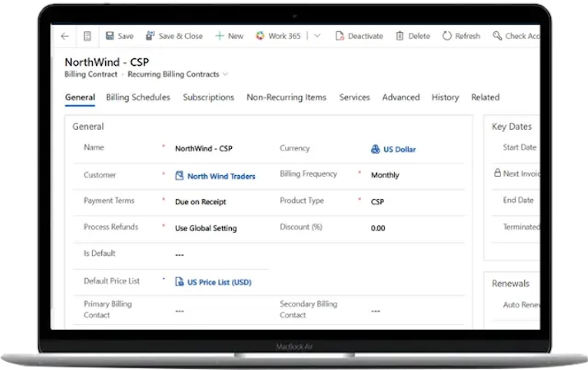588x370 pixels.
Task: Click the Start Date label in Key Dates
Action: [x=520, y=147]
